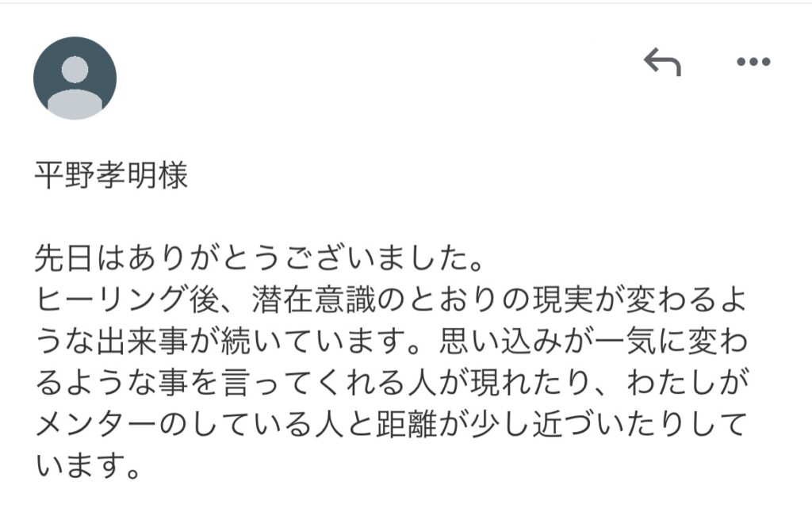Open the three-dot more options menu
Viewport: 812px width, 527px height.
pos(753,62)
